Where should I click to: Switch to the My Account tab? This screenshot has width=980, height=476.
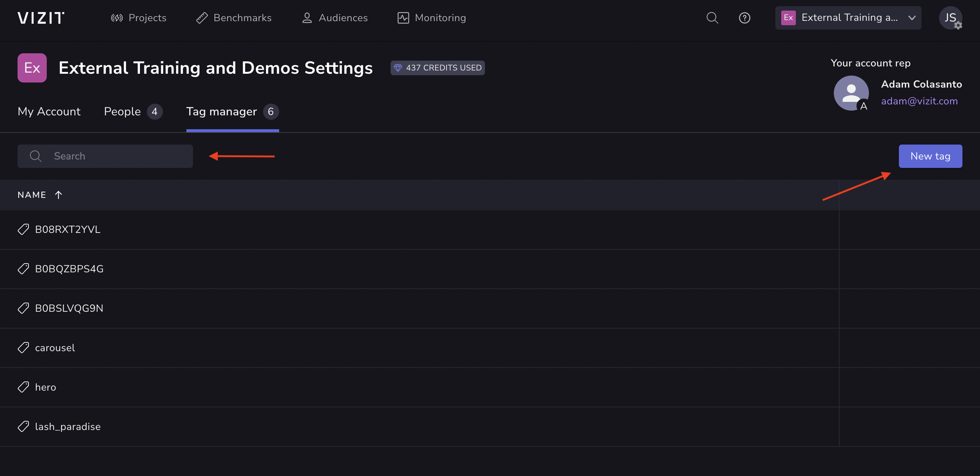pyautogui.click(x=49, y=111)
